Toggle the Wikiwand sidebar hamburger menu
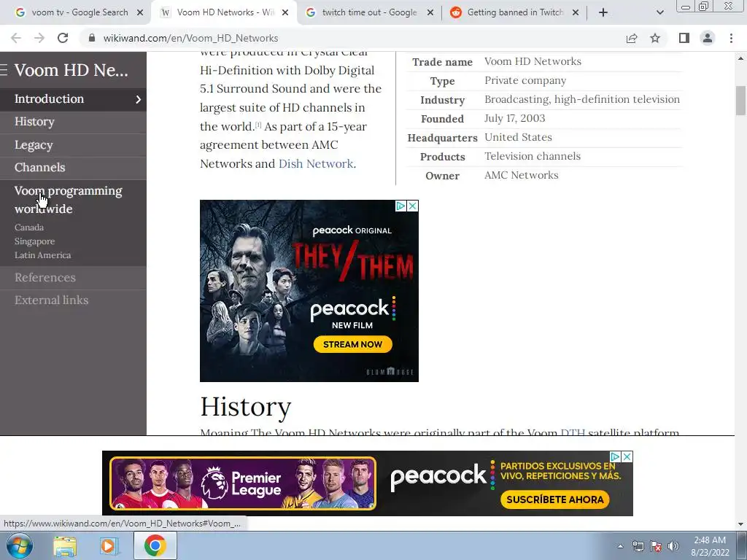 (4, 71)
